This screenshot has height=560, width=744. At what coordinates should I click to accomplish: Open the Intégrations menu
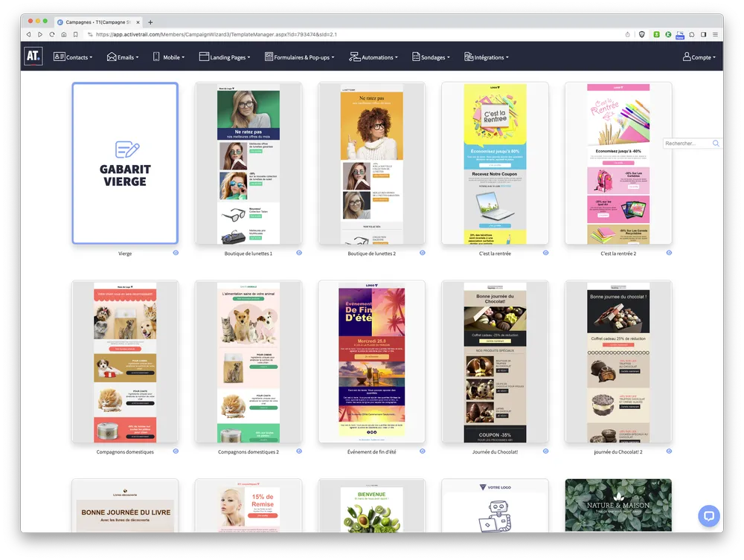coord(488,57)
